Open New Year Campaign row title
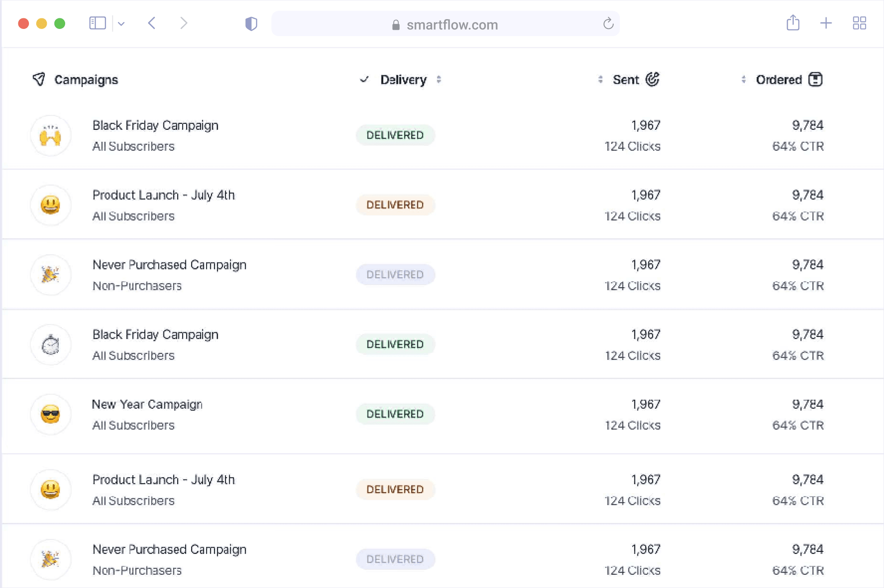The image size is (884, 588). click(x=147, y=404)
